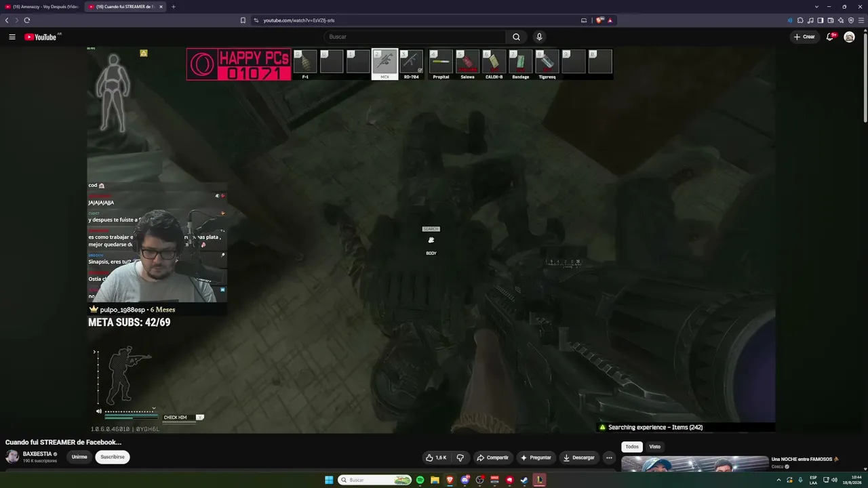Open Steam from the taskbar
This screenshot has height=488, width=868.
pos(524,480)
